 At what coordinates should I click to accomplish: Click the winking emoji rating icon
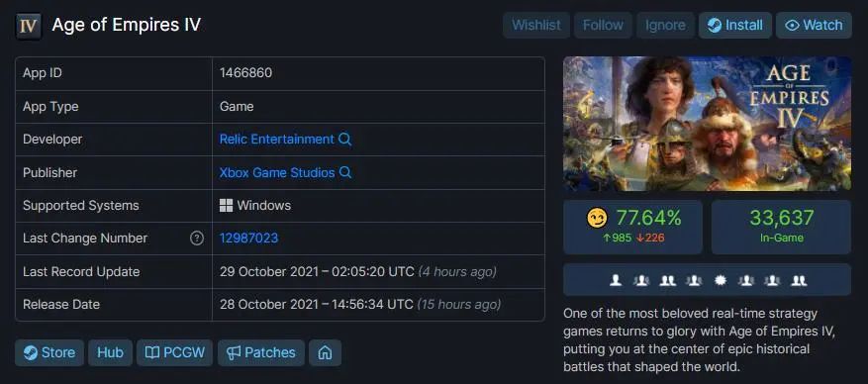pos(597,219)
